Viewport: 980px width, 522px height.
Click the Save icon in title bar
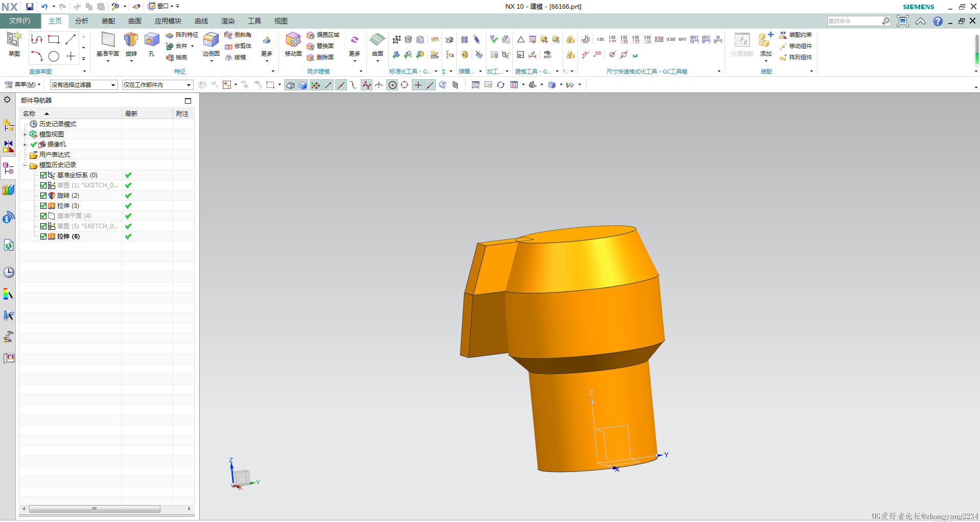(30, 6)
